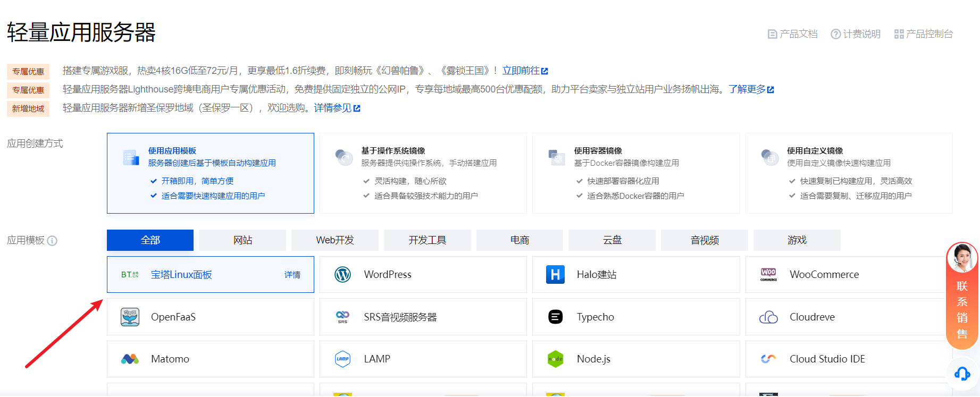
Task: Click the 使用自定义镜像 gray icon
Action: (770, 158)
